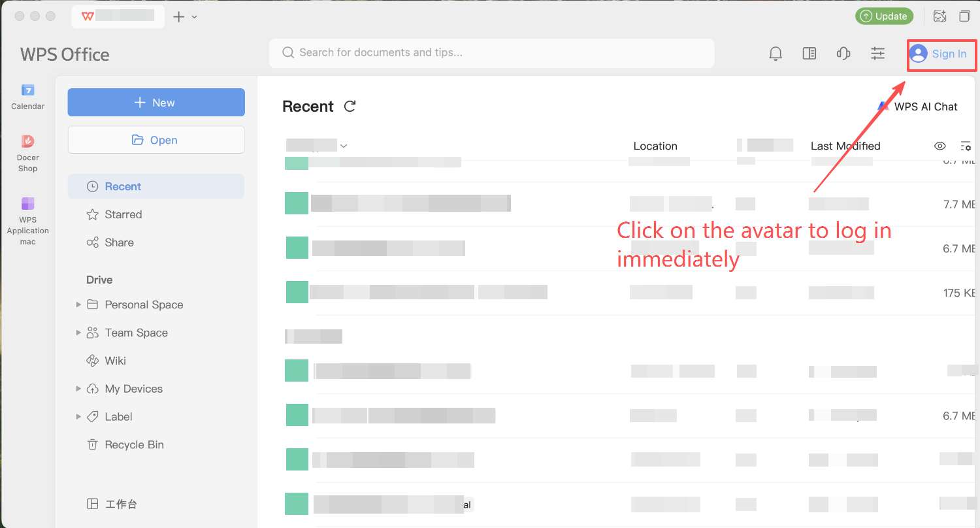Expand the My Devices tree
The image size is (980, 528).
tap(78, 389)
